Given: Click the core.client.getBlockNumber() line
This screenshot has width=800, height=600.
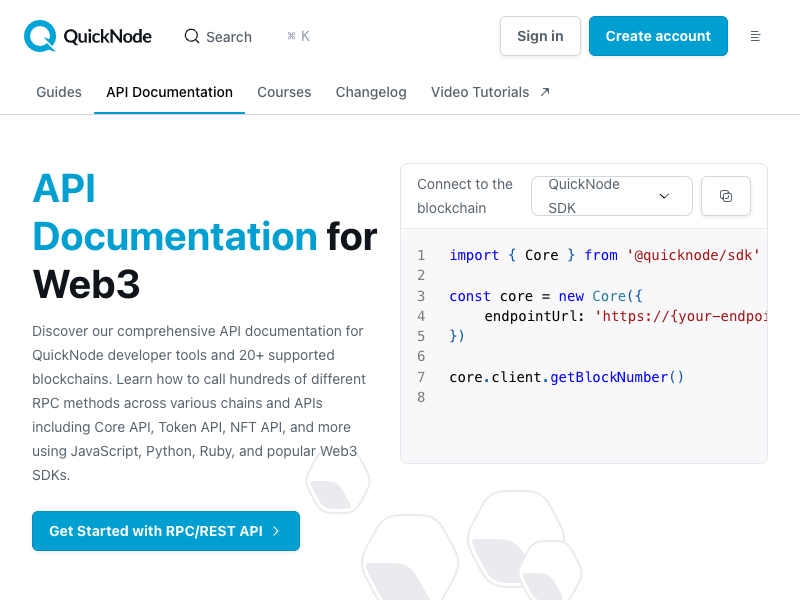Looking at the screenshot, I should tap(566, 377).
